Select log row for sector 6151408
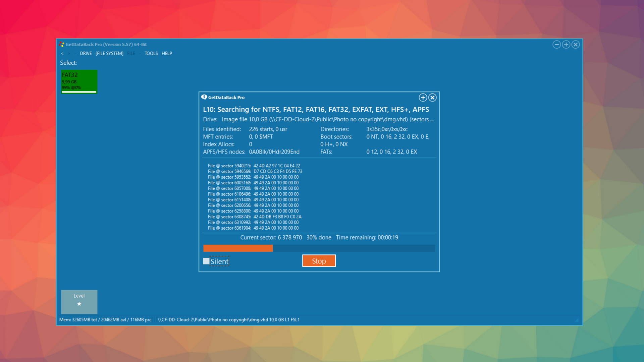This screenshot has height=362, width=644. [x=253, y=200]
